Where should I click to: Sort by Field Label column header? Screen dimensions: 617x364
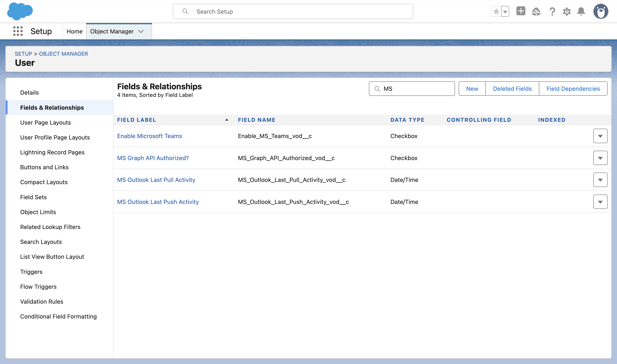tap(136, 120)
